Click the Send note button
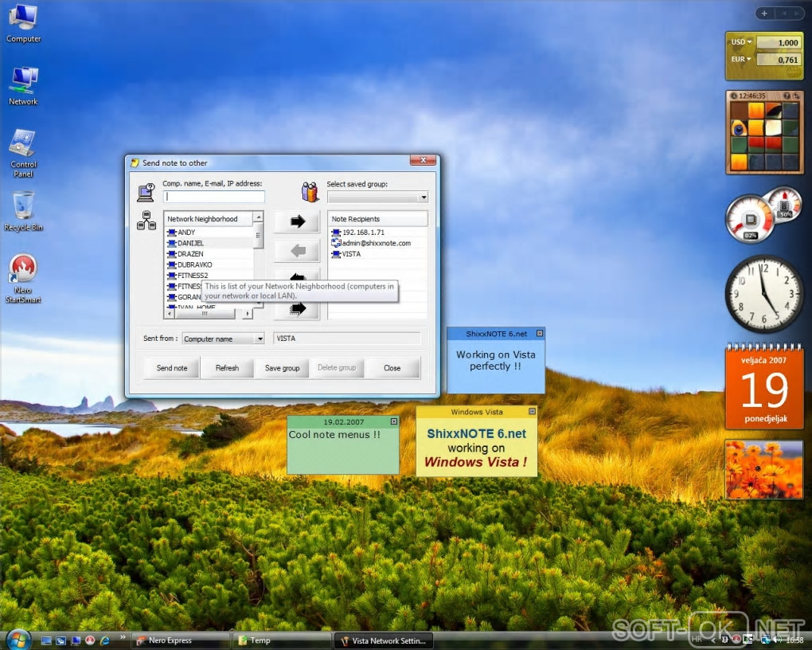Screen dimensions: 812x650 (172, 368)
